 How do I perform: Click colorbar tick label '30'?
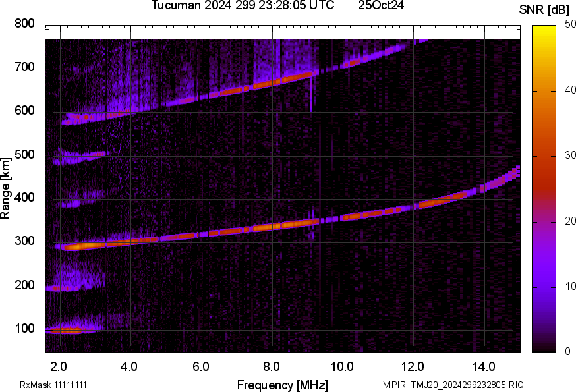[571, 155]
